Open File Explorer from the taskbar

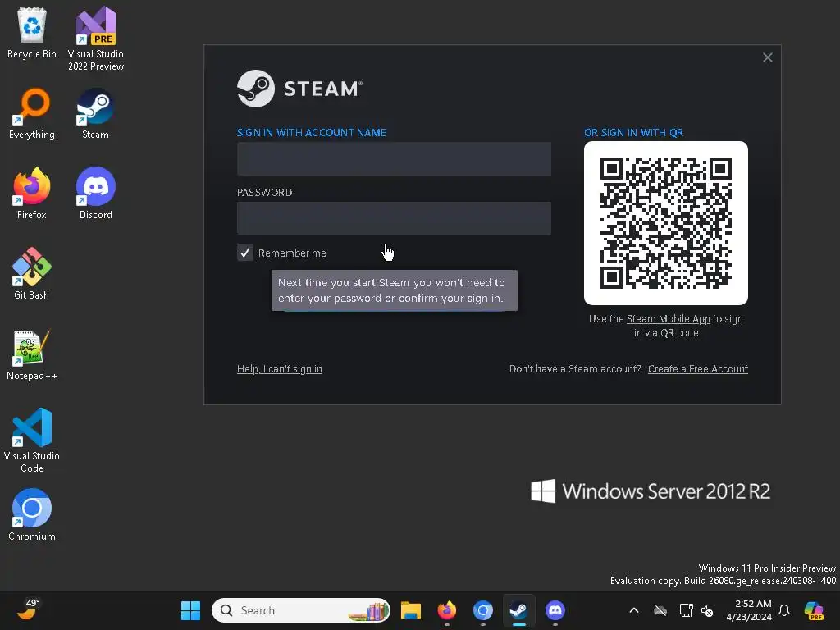tap(411, 610)
